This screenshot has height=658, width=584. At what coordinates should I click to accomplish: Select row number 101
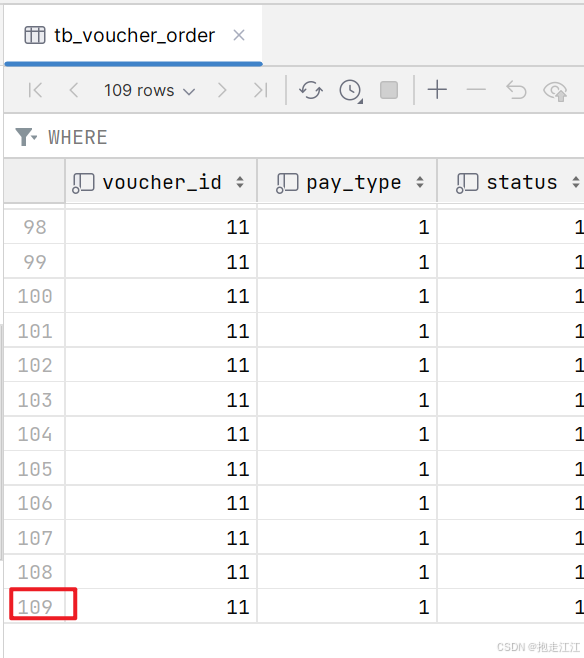click(35, 331)
